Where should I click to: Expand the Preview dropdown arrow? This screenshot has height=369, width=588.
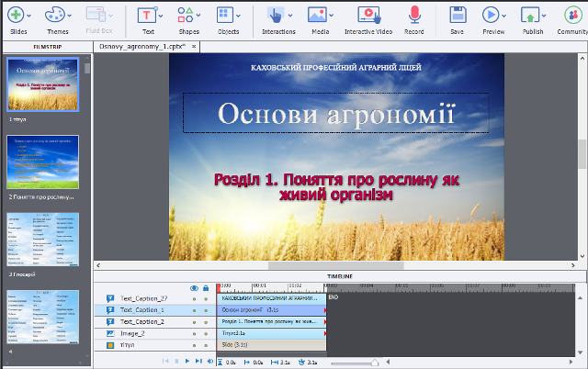tap(503, 16)
